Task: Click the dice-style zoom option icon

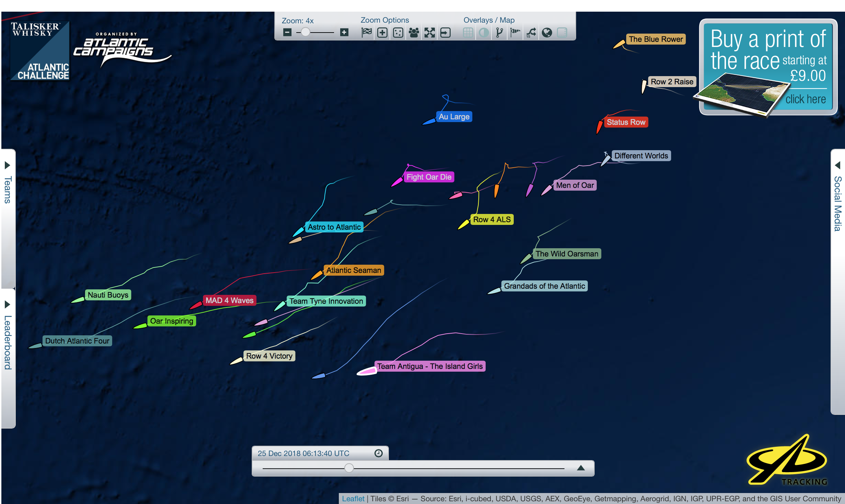Action: click(x=398, y=33)
